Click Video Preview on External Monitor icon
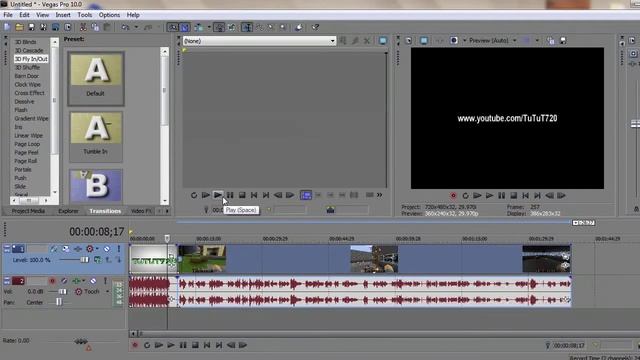 tap(424, 40)
